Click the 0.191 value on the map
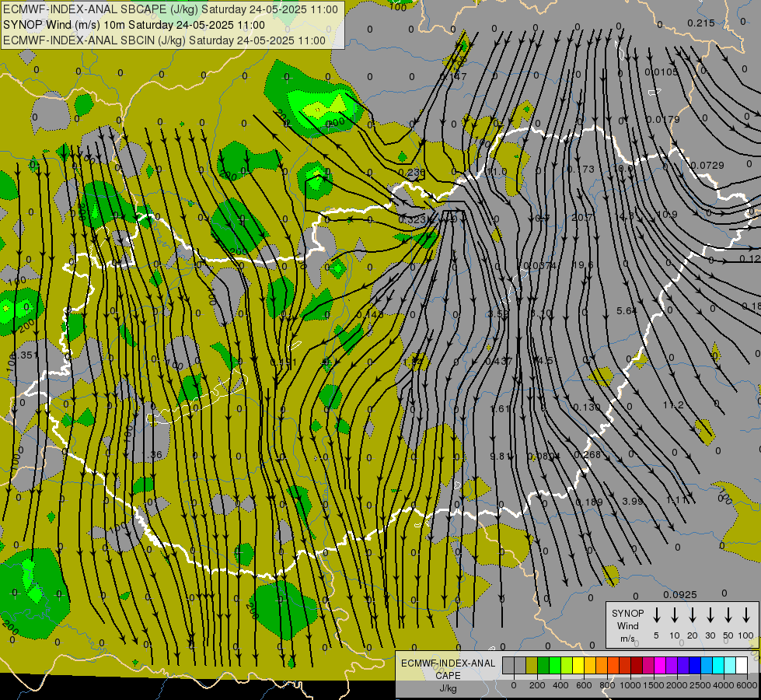The height and width of the screenshot is (700, 761). point(284,362)
